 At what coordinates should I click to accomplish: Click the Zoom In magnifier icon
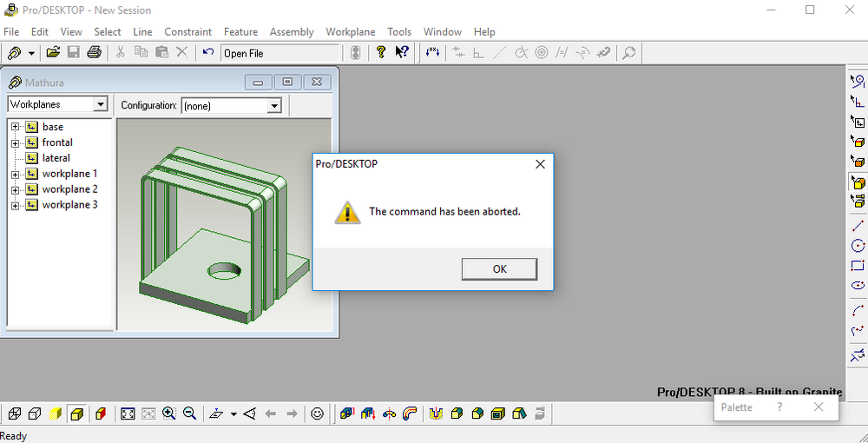pyautogui.click(x=169, y=413)
